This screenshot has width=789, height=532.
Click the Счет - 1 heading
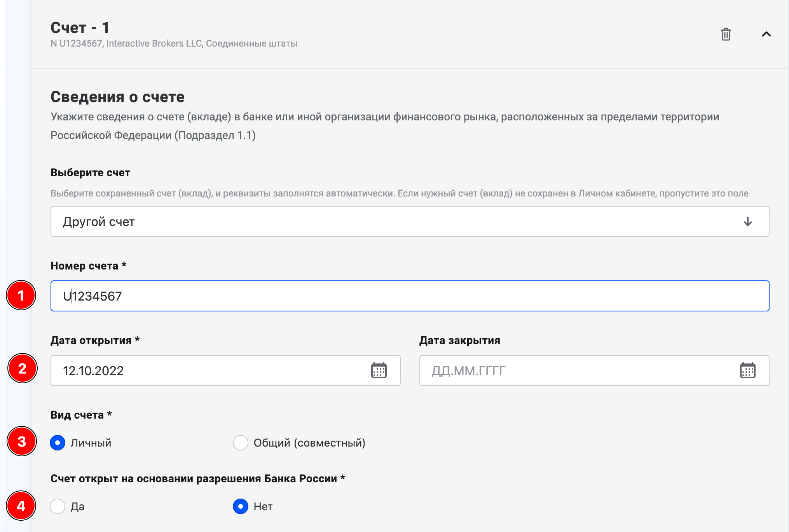coord(80,28)
